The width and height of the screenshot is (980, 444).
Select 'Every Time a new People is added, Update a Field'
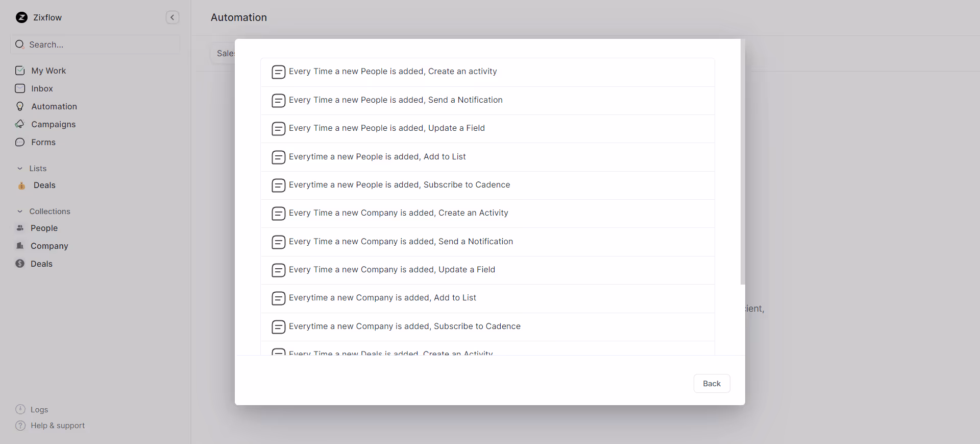click(487, 129)
